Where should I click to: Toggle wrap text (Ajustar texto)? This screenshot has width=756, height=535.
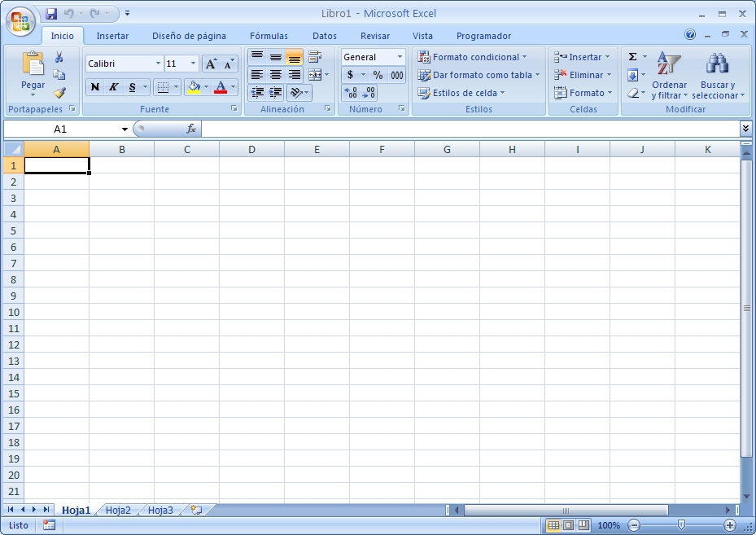315,57
